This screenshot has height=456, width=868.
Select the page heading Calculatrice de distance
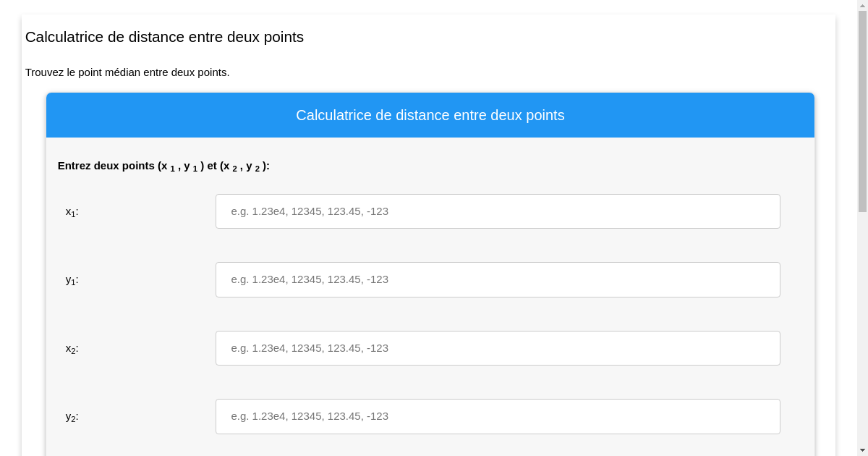tap(164, 37)
